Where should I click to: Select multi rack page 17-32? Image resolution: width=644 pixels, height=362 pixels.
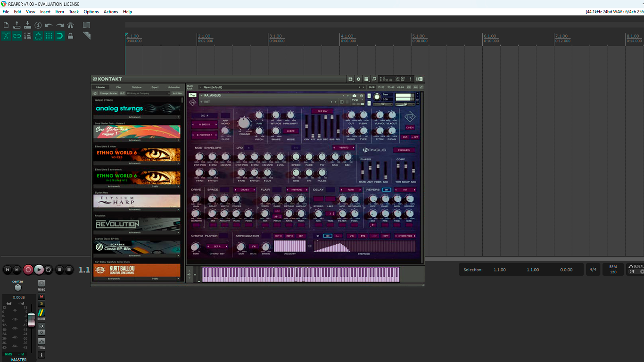pos(381,87)
